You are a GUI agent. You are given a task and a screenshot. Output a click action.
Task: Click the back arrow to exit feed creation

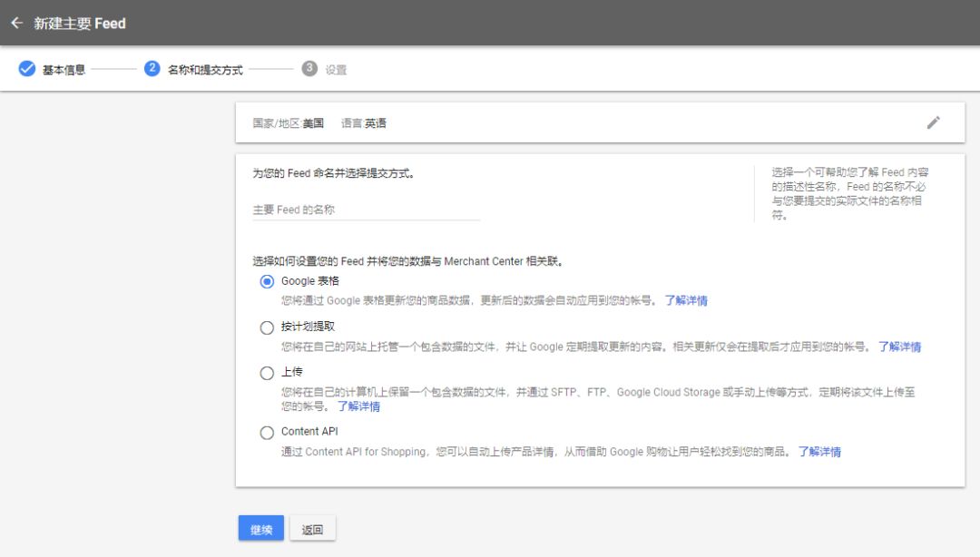point(16,23)
